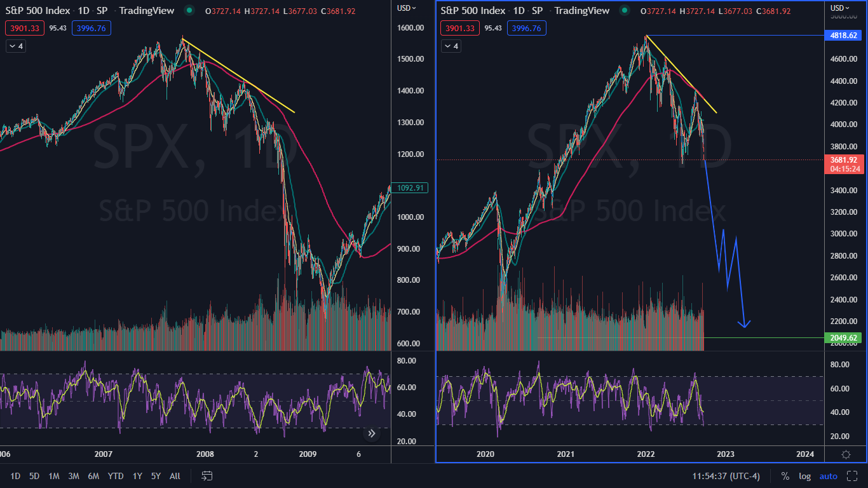This screenshot has height=488, width=868.
Task: Click the scroll-to-latest-bar arrow on left chart
Action: tap(372, 434)
